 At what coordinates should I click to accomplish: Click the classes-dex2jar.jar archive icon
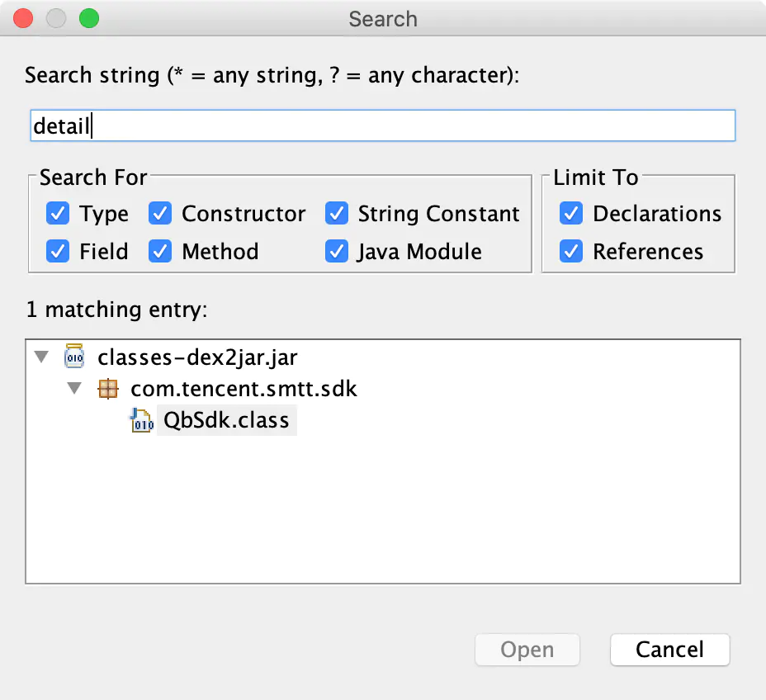tap(74, 356)
